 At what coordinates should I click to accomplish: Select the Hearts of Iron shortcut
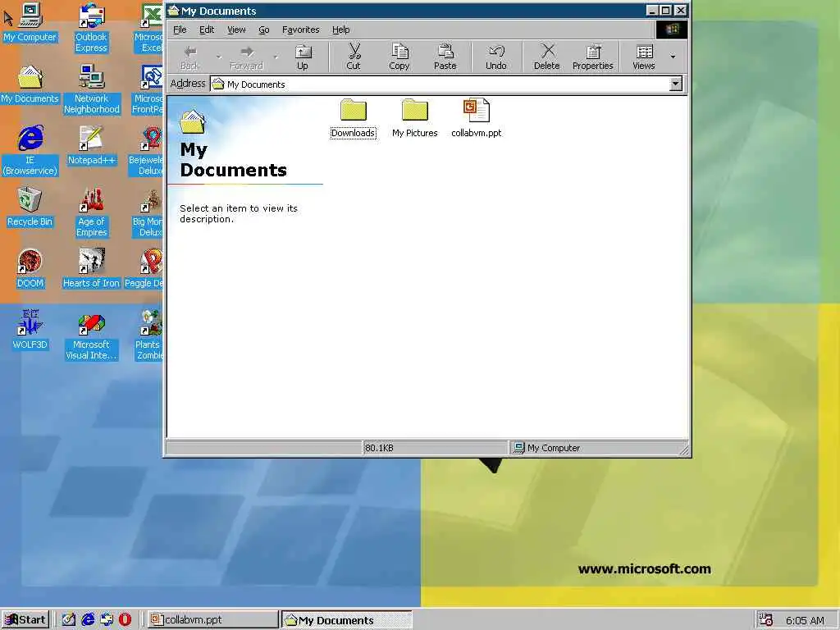click(91, 269)
